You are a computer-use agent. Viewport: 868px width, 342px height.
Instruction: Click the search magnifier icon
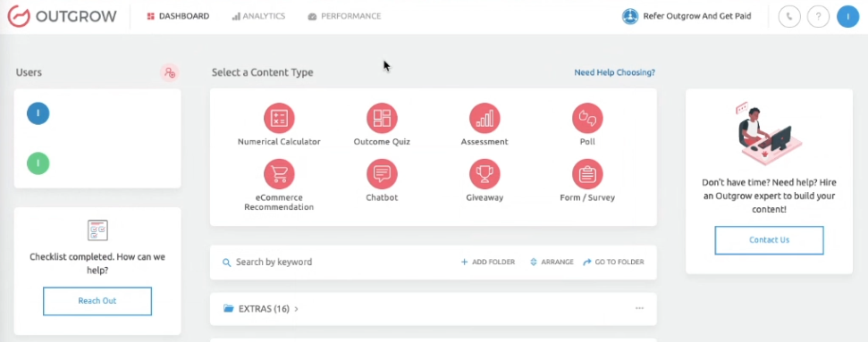click(x=226, y=263)
